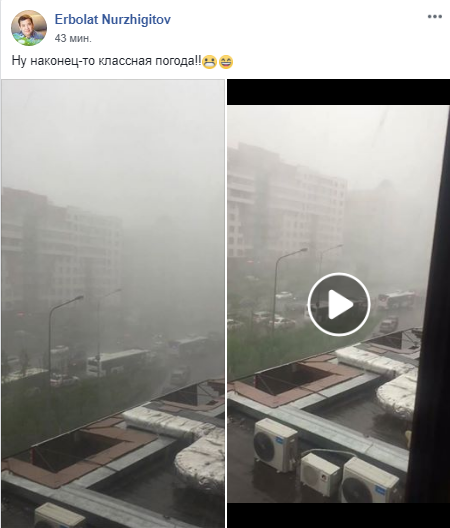Open the post via the 43 мин. timestamp

[x=73, y=38]
